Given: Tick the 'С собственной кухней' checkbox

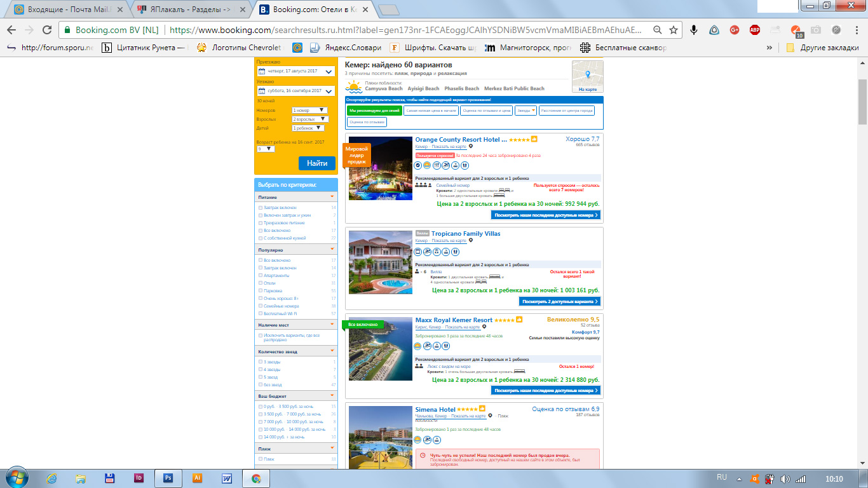Looking at the screenshot, I should click(261, 238).
